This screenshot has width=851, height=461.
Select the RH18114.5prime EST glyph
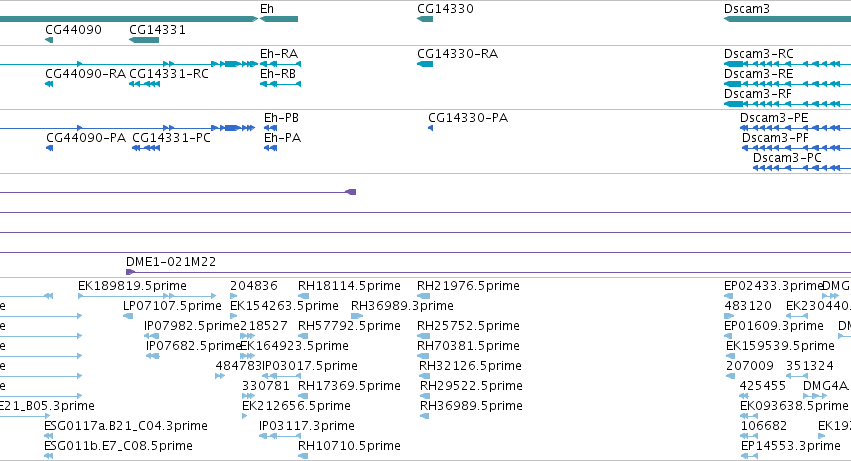303,296
